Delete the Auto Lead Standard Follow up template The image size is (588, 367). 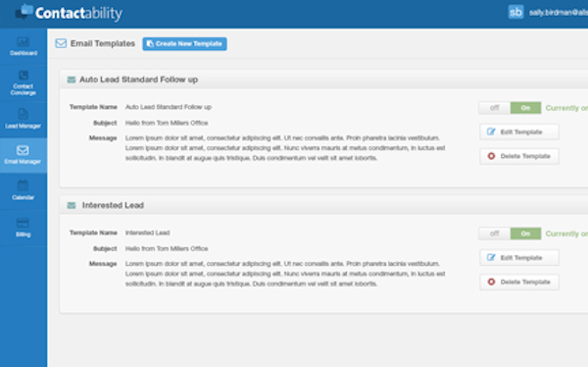coord(519,156)
